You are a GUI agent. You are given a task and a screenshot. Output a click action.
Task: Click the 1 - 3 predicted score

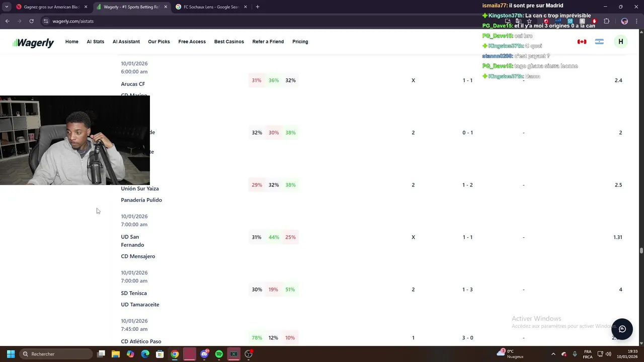[x=467, y=290]
